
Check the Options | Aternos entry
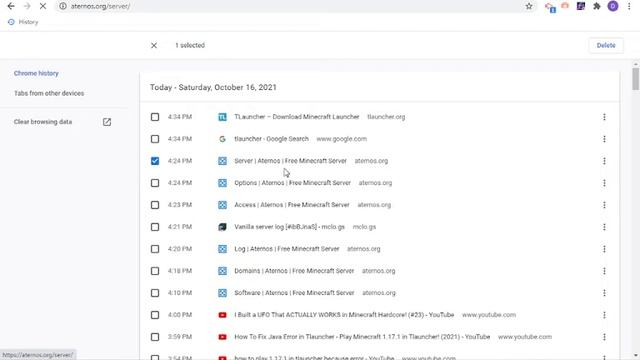(155, 183)
